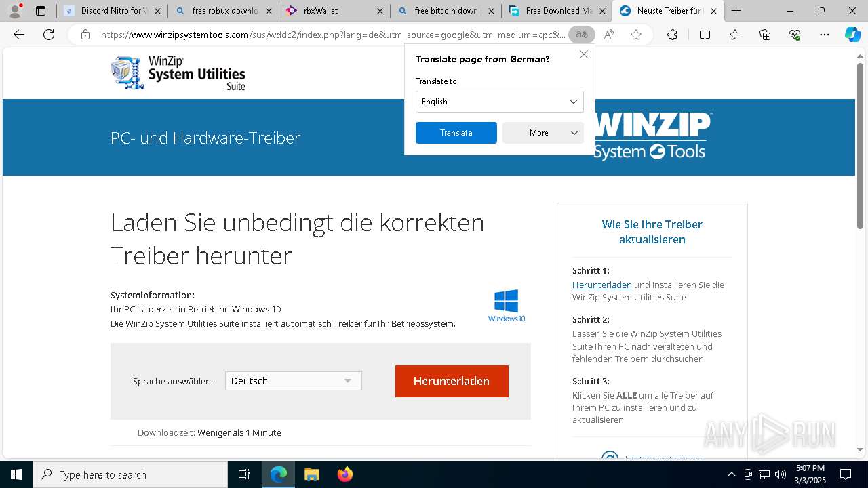Click the scrollbar down arrow
The width and height of the screenshot is (868, 488).
(x=861, y=449)
